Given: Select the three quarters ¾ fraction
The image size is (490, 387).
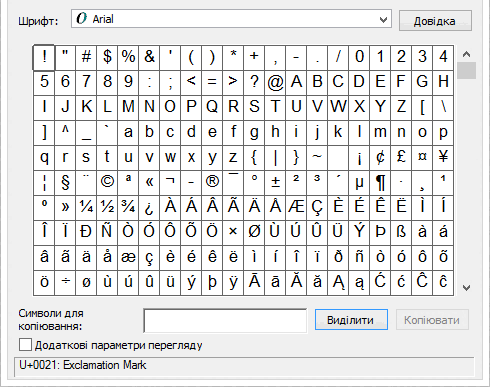Looking at the screenshot, I should point(128,207).
